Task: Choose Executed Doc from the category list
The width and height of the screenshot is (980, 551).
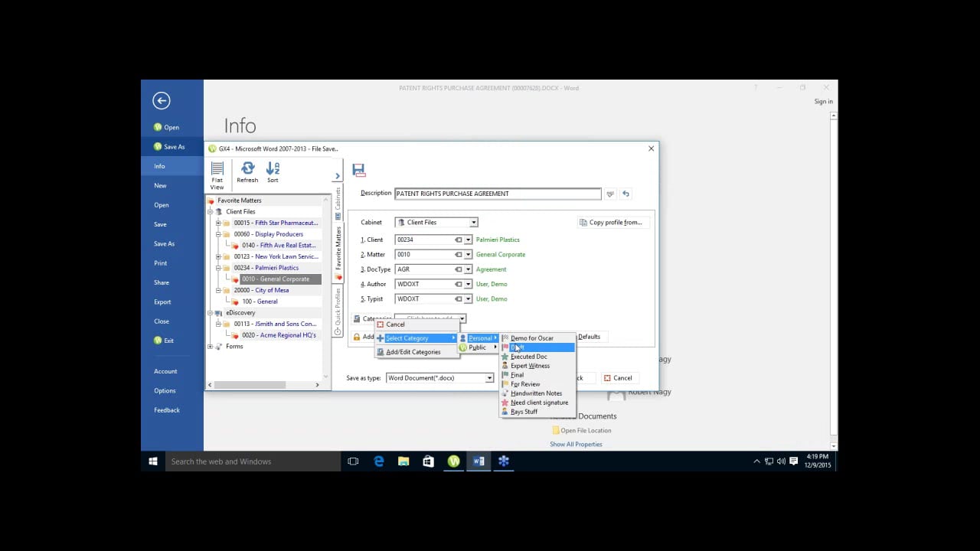Action: pos(528,357)
